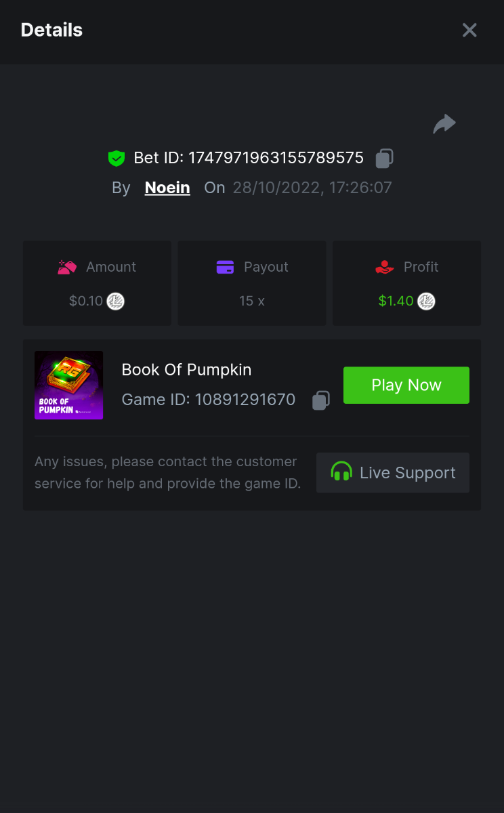Click the 15 x payout value
This screenshot has width=504, height=813.
[x=252, y=301]
